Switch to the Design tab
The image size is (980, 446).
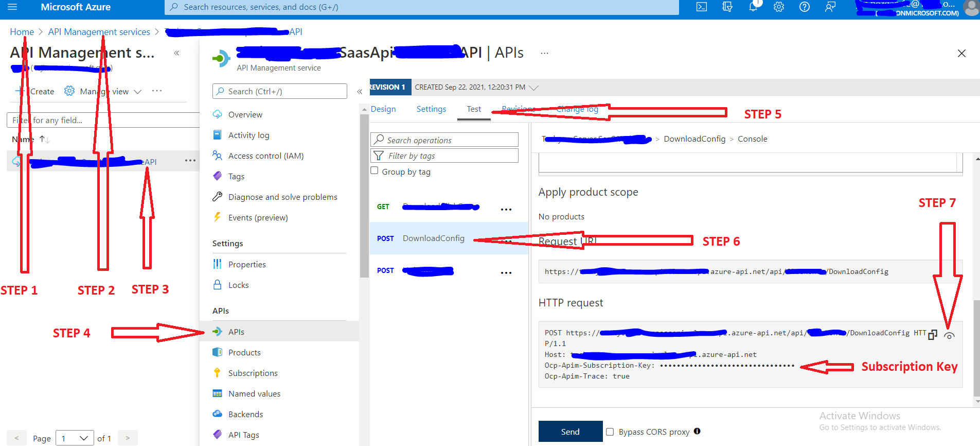click(x=383, y=109)
